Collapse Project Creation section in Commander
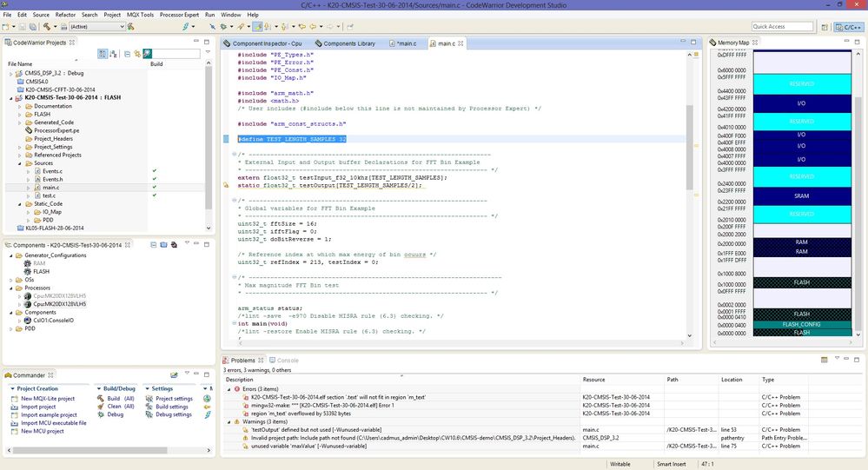This screenshot has width=868, height=470. (13, 388)
